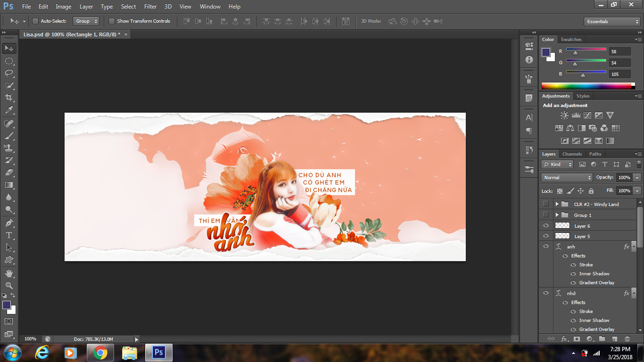
Task: Select the Zoom tool in toolbar
Action: 9,285
